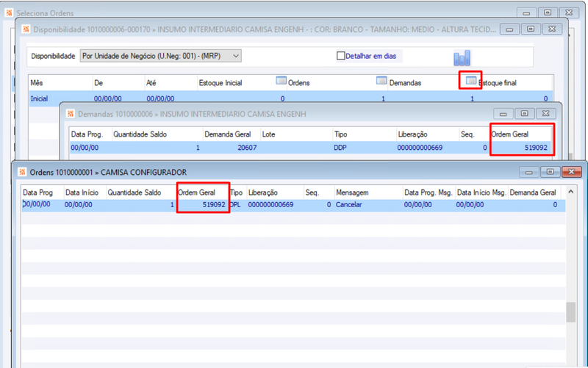Click the Demandas column detail icon
This screenshot has width=588, height=368.
[381, 80]
